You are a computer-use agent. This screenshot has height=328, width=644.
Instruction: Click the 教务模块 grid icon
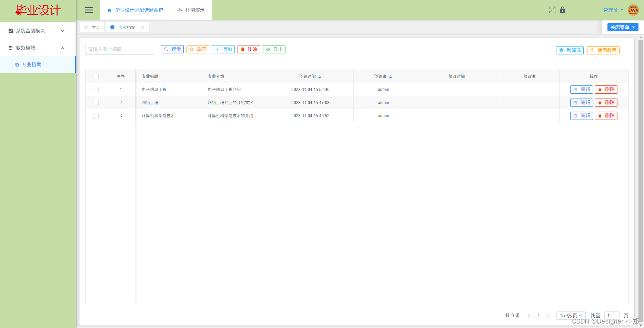[x=11, y=48]
